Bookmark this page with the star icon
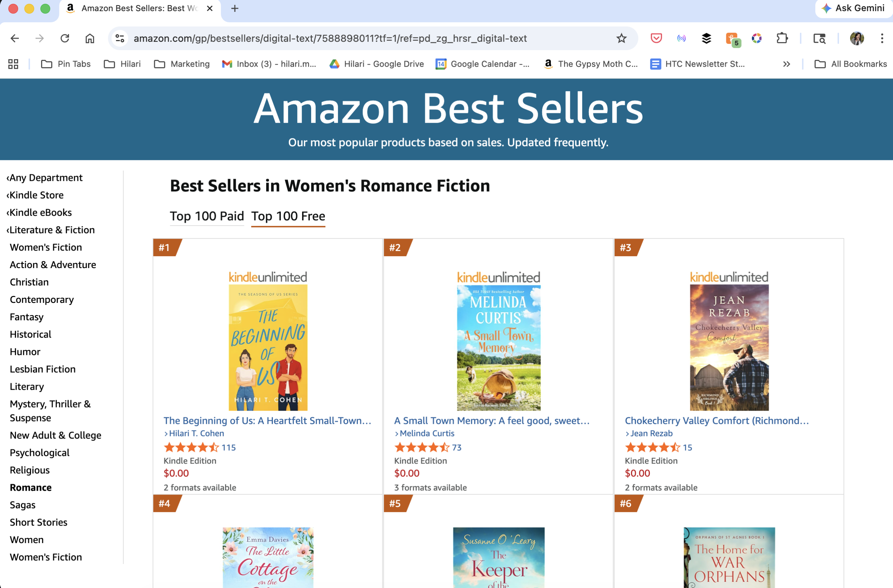Screen dimensions: 893x588 [621, 38]
